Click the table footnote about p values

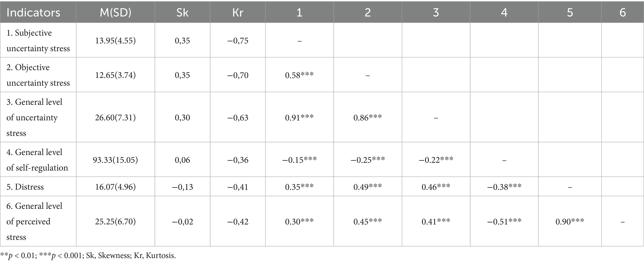click(x=88, y=256)
